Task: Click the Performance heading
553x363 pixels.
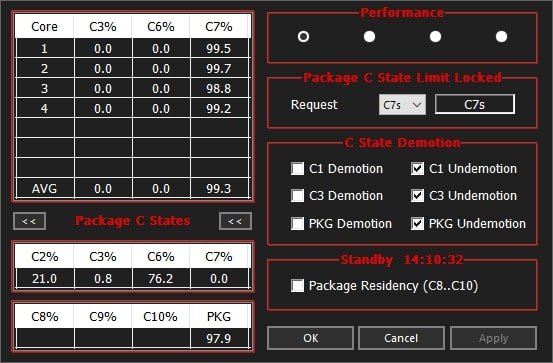Action: tap(402, 13)
